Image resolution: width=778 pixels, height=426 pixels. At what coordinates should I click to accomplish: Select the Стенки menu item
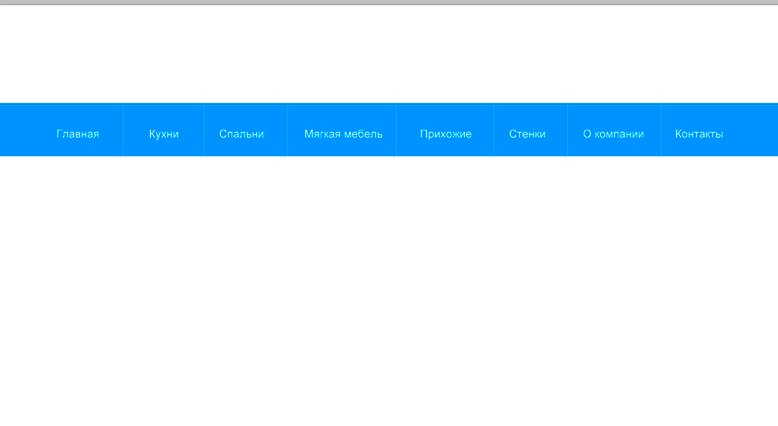point(527,134)
